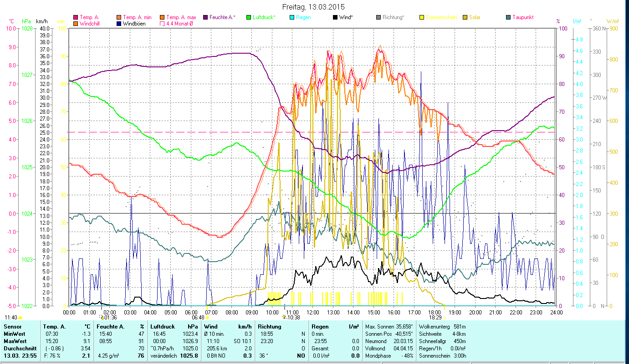629x364 pixels.
Task: Click the yellow Sonnenschein legend swatch
Action: click(x=422, y=18)
